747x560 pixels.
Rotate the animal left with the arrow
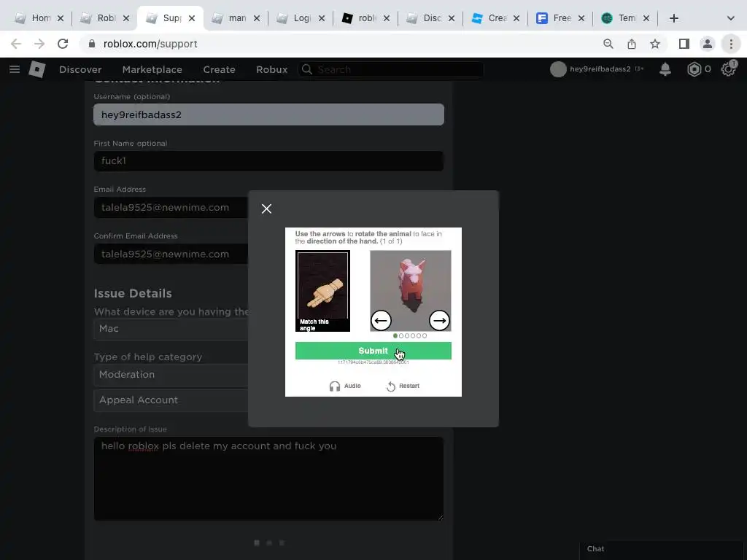coord(381,321)
